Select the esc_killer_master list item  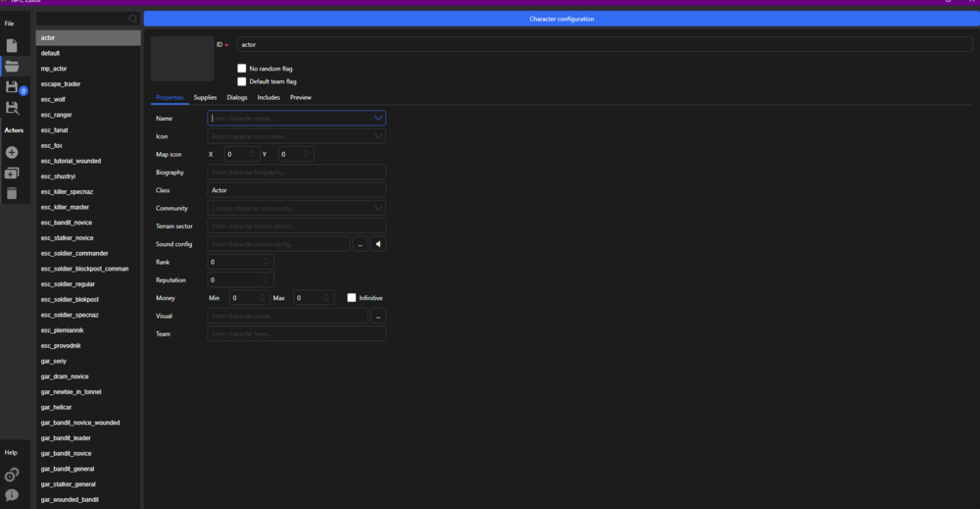[x=88, y=207]
